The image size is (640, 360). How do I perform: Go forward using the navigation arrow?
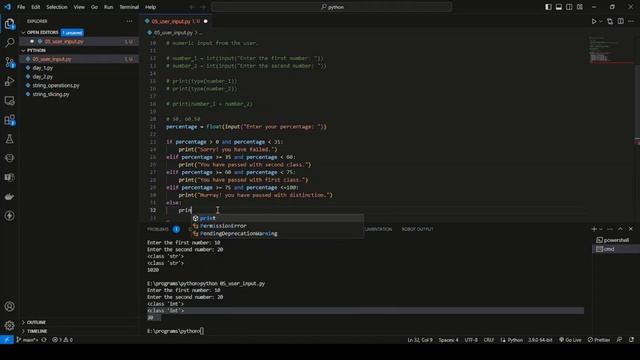coord(203,7)
